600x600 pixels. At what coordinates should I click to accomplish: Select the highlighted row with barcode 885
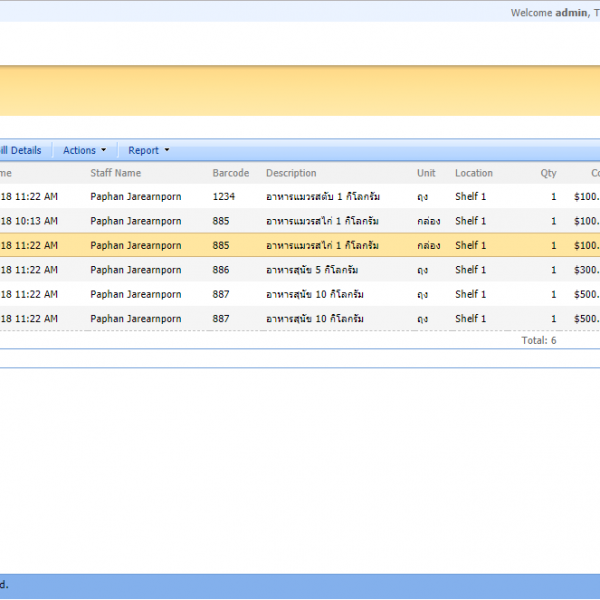click(300, 245)
